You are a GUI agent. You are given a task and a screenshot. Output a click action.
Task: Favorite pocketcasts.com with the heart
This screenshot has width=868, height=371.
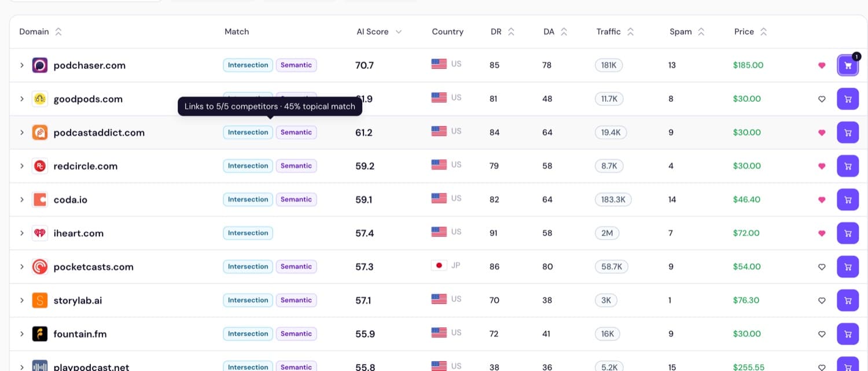click(x=822, y=267)
